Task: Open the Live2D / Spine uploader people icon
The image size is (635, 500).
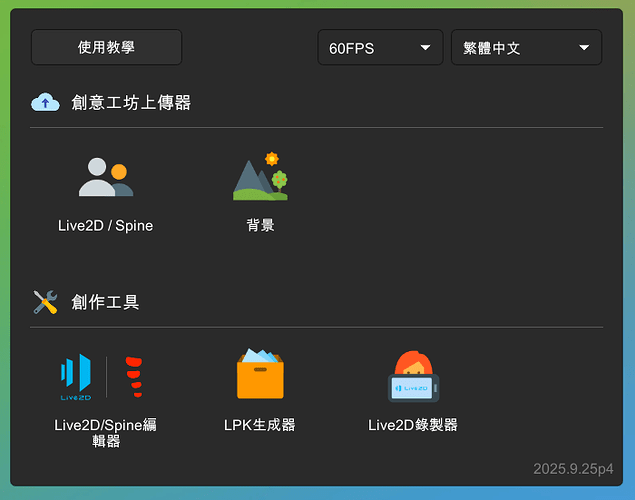Action: coord(105,177)
